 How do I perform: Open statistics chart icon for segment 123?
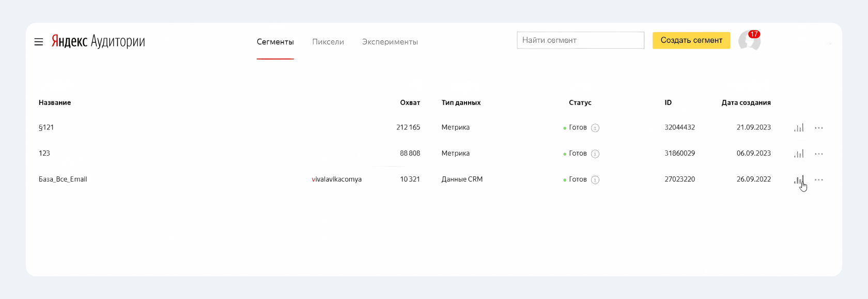coord(799,154)
